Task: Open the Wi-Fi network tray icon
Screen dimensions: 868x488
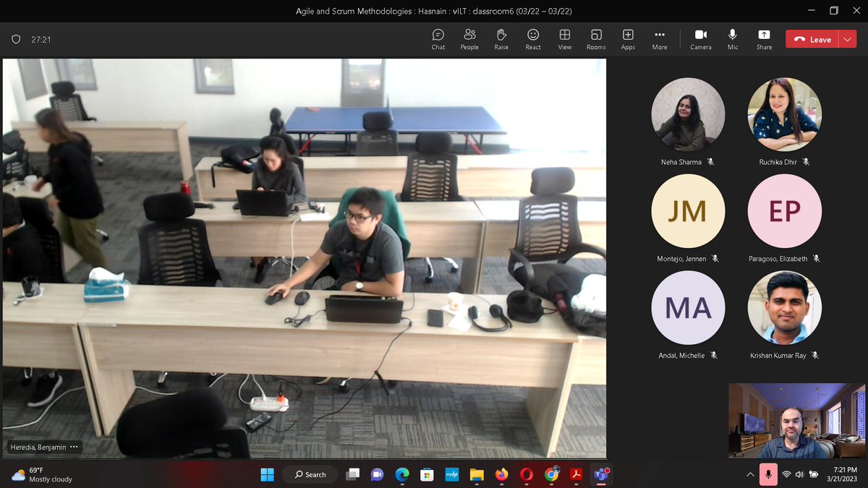Action: (x=786, y=474)
